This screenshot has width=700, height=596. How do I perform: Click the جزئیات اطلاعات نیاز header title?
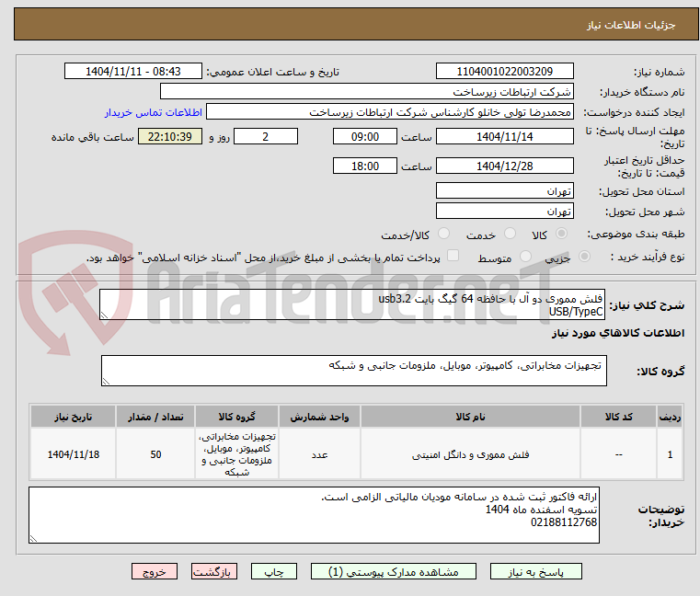pyautogui.click(x=630, y=25)
